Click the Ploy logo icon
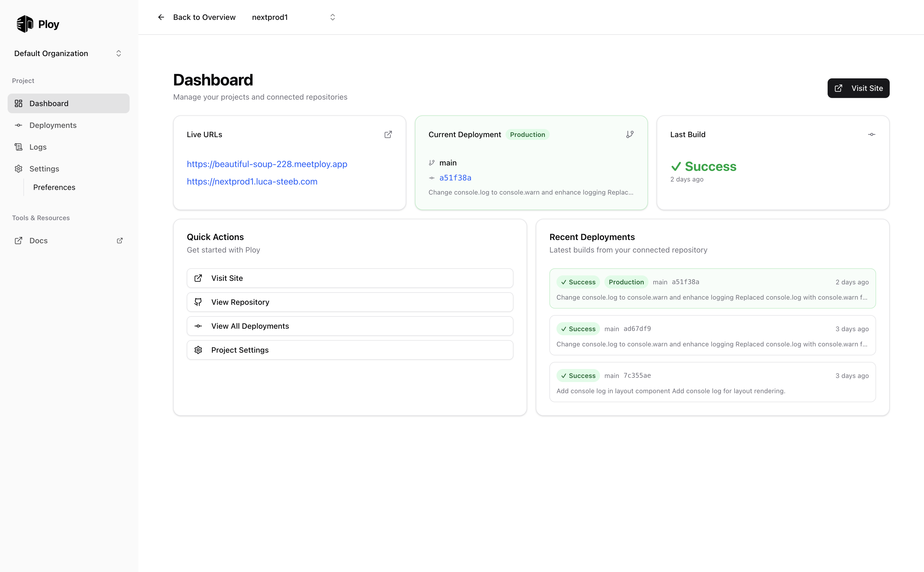Image resolution: width=924 pixels, height=572 pixels. pyautogui.click(x=25, y=24)
